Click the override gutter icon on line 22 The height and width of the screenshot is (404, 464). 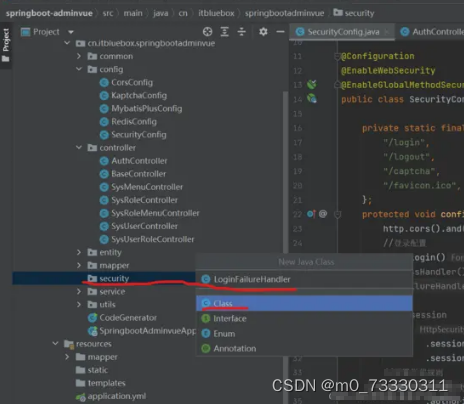[x=311, y=214]
